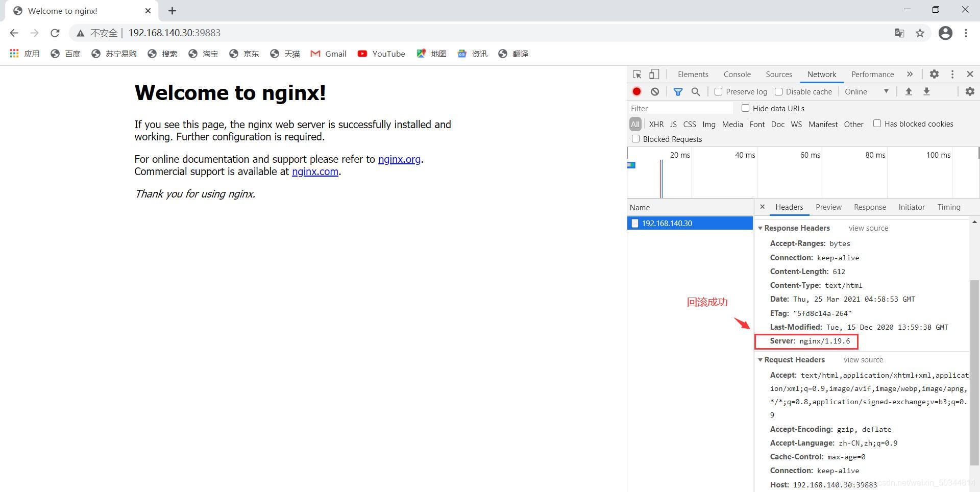Enable Preserve log checkbox
This screenshot has height=492, width=980.
[719, 92]
